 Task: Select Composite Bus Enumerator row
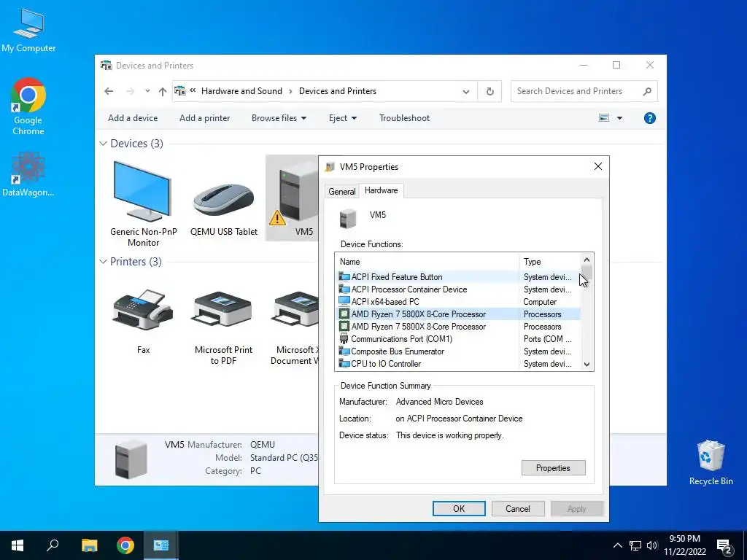[x=458, y=351]
